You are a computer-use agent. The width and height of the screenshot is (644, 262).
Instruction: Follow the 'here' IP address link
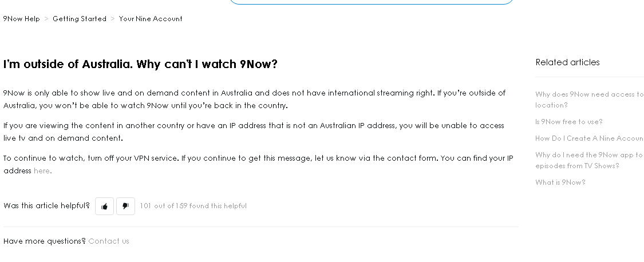point(41,171)
